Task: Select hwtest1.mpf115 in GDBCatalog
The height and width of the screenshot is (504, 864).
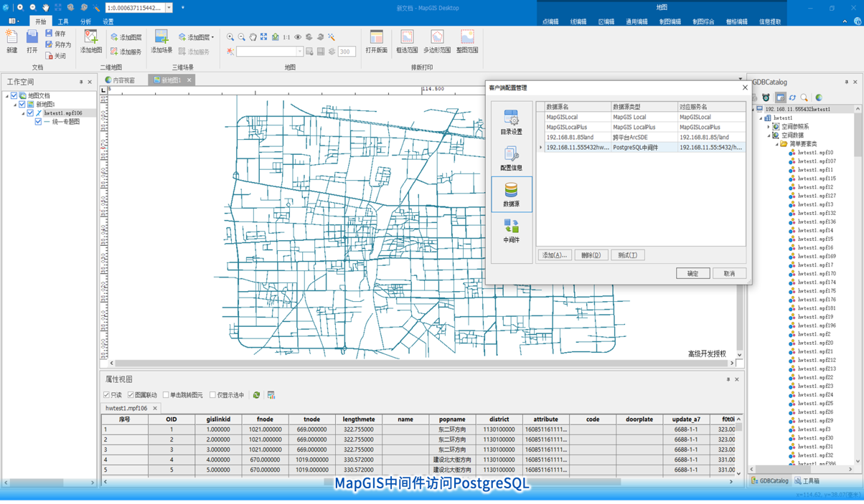Action: [x=817, y=179]
